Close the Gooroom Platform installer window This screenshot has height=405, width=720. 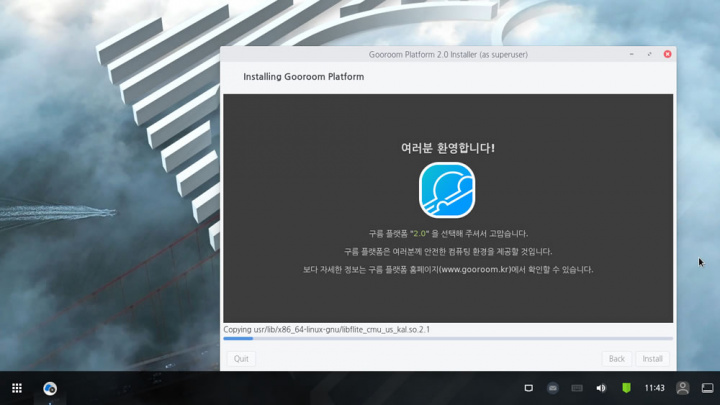[667, 54]
